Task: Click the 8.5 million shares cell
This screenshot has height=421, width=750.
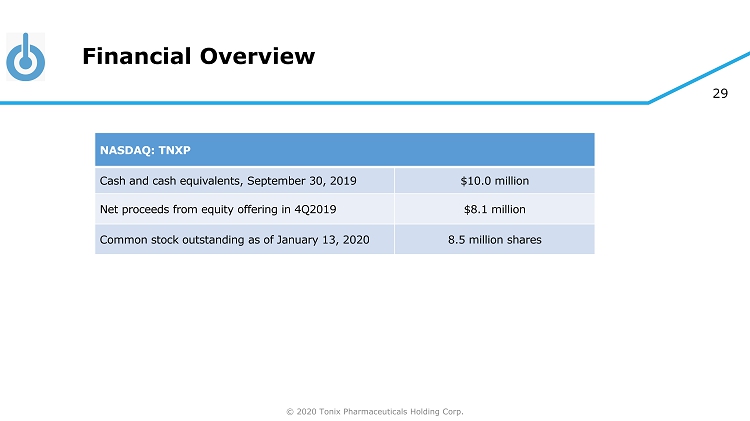Action: point(494,240)
